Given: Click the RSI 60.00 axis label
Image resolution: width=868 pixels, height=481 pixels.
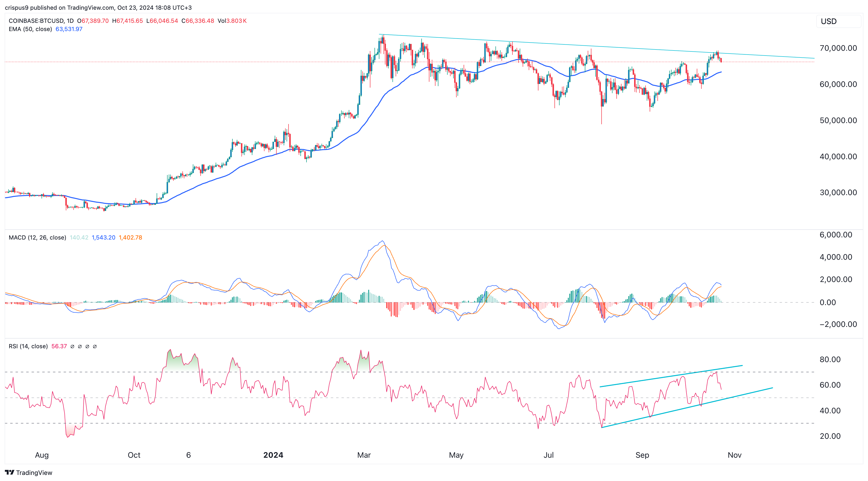Looking at the screenshot, I should (830, 385).
